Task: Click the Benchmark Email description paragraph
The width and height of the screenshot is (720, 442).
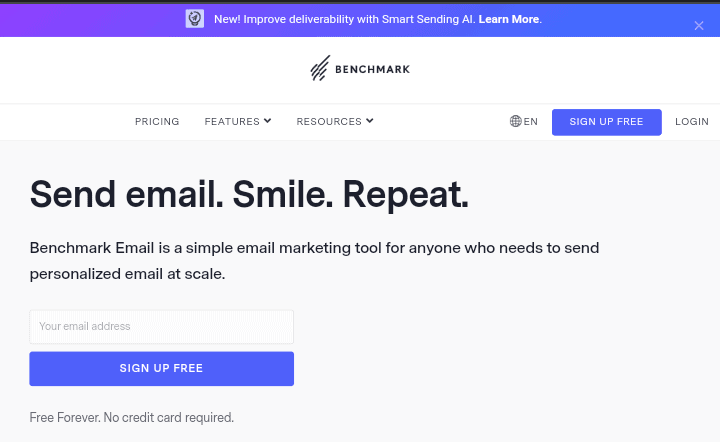Action: tap(314, 260)
